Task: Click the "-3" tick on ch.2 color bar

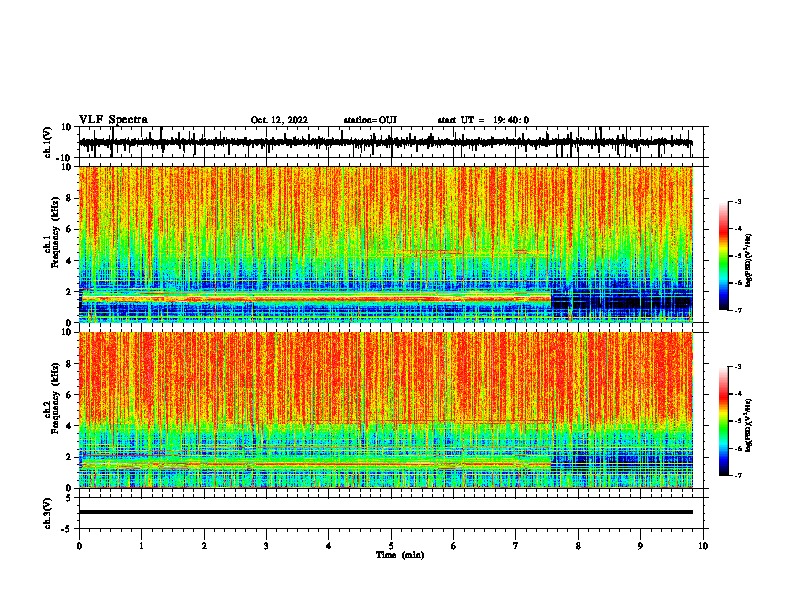Action: coord(737,367)
